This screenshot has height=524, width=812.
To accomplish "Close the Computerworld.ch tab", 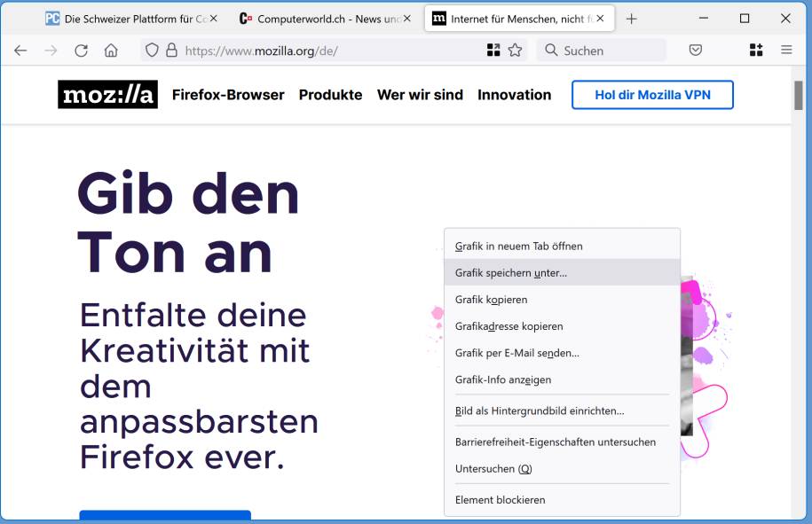I will pos(407,19).
